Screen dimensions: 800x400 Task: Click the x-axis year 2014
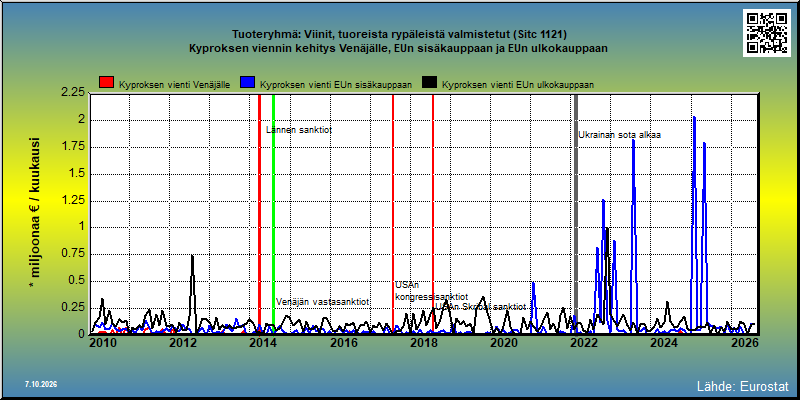262,343
